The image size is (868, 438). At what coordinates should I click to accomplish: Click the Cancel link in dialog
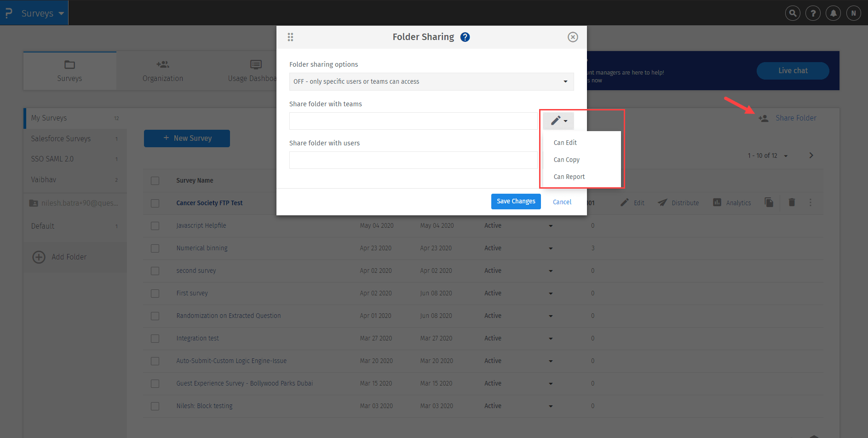pos(562,202)
